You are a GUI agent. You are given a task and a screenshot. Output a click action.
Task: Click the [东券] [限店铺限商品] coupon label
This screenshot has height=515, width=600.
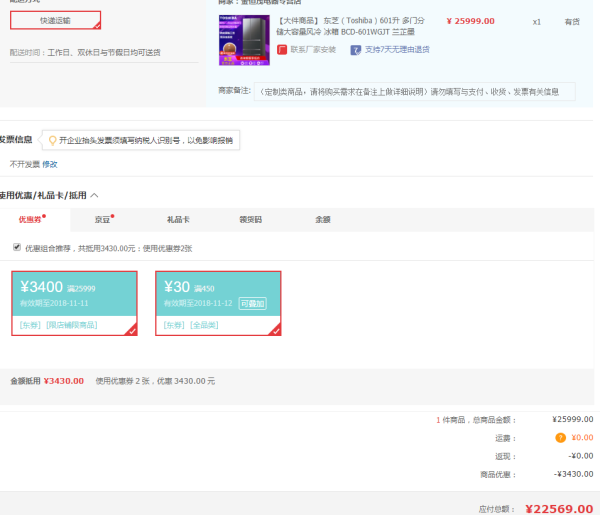(59, 325)
